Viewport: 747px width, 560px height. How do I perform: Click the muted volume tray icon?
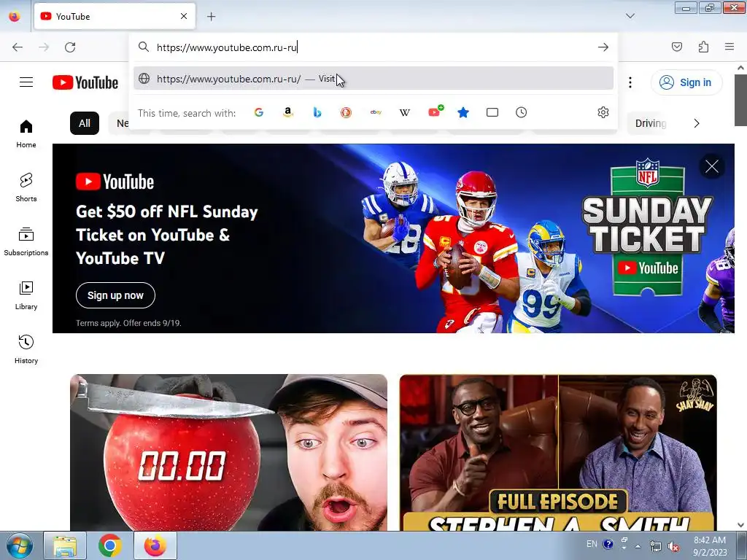pos(673,546)
